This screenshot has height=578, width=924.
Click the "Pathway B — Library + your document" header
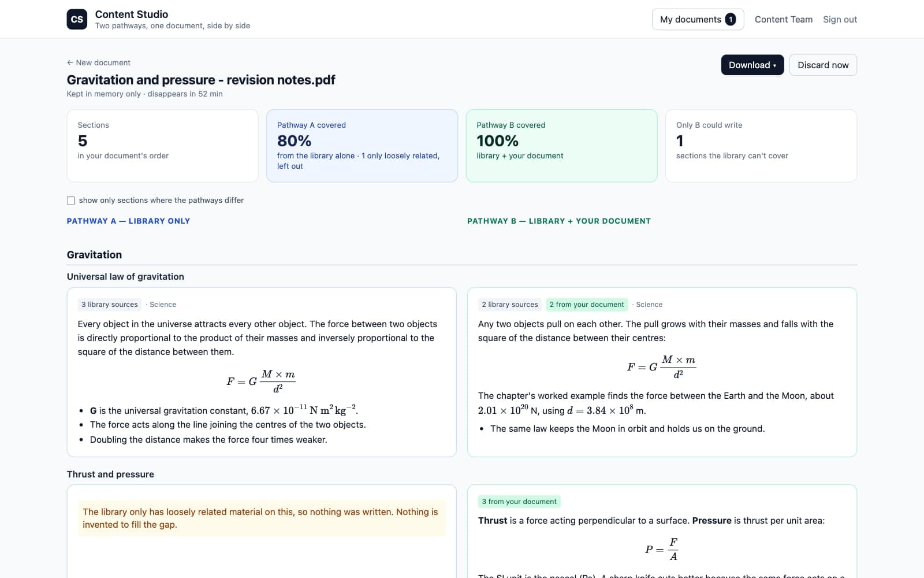pyautogui.click(x=559, y=221)
